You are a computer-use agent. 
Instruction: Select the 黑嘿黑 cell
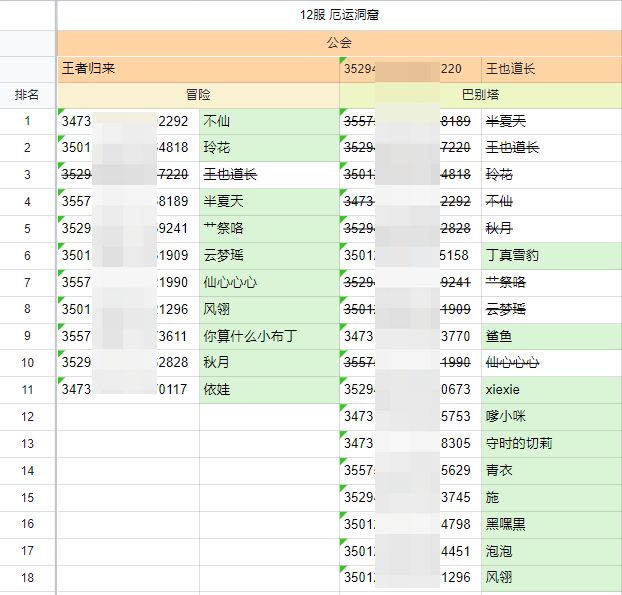click(x=551, y=525)
